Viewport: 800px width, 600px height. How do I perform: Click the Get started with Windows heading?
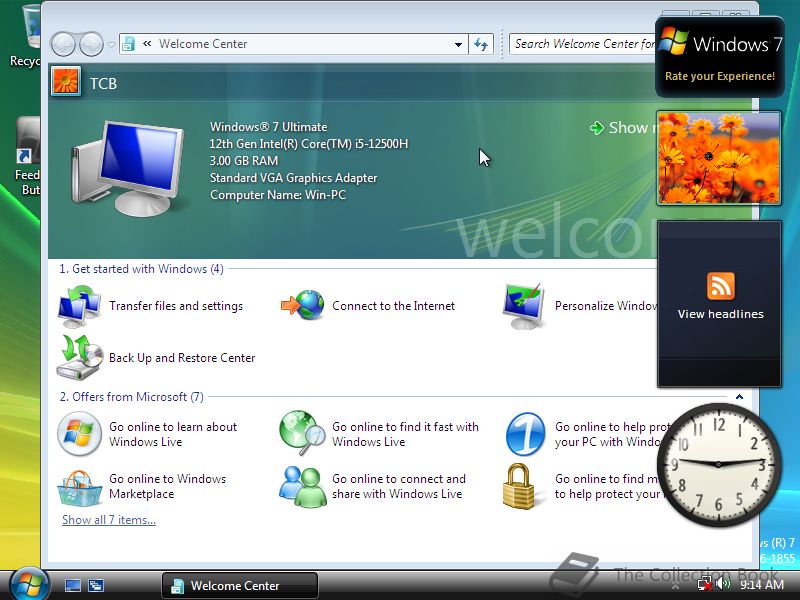(141, 269)
